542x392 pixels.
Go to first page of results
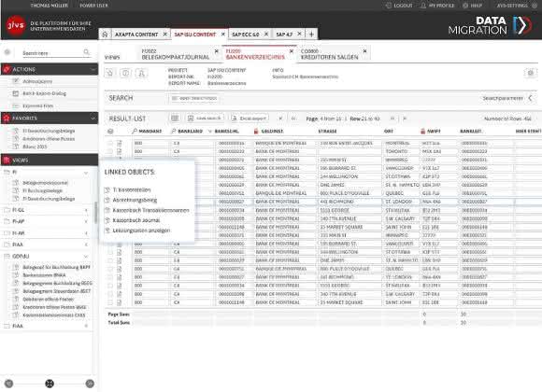coord(280,119)
